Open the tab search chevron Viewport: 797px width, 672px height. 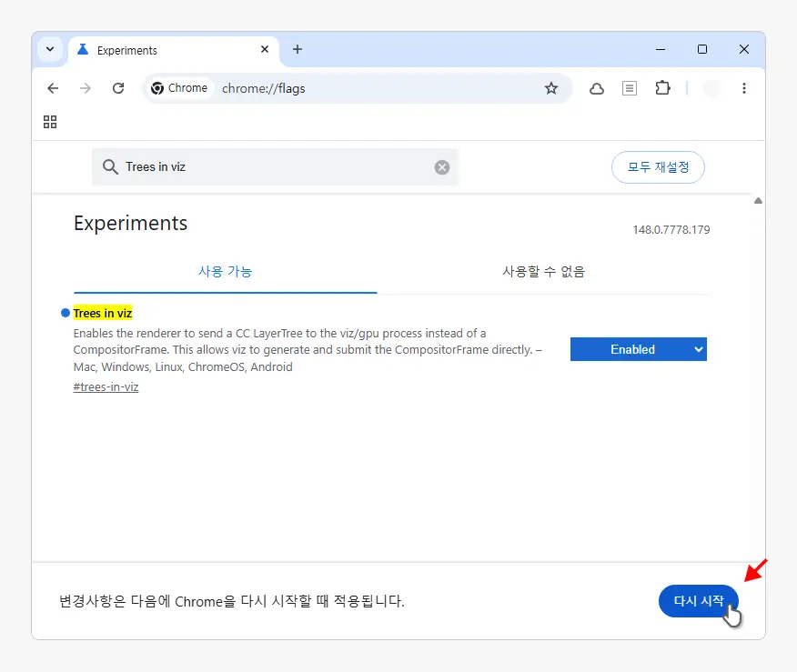50,49
